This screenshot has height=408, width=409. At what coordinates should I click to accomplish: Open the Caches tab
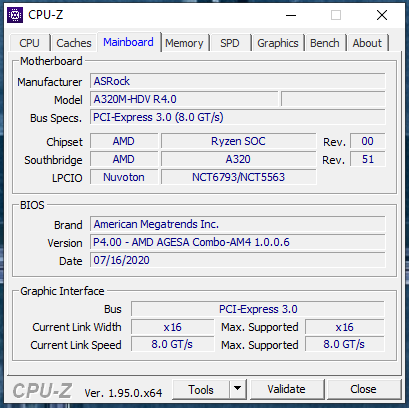[74, 43]
